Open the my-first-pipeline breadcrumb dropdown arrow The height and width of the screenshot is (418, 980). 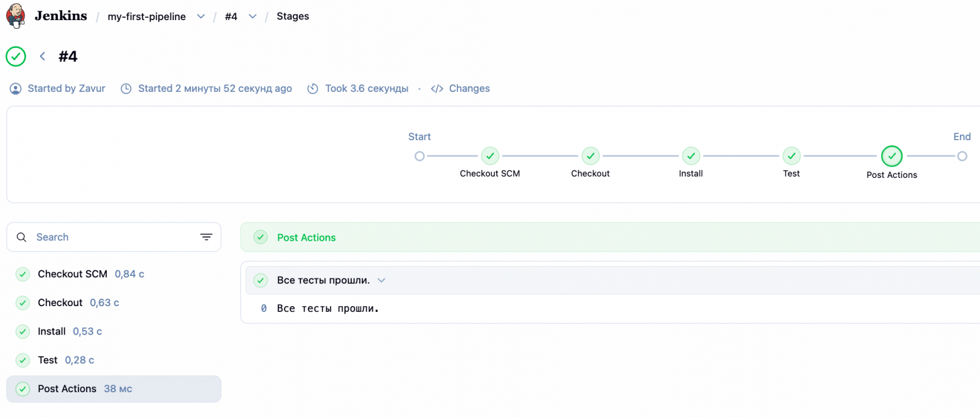201,16
